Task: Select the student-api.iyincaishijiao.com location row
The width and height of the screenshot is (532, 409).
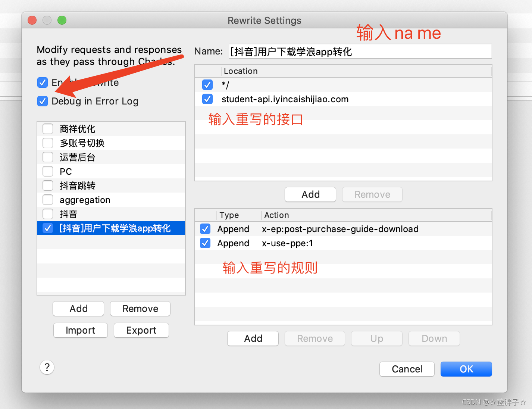Action: pyautogui.click(x=343, y=99)
